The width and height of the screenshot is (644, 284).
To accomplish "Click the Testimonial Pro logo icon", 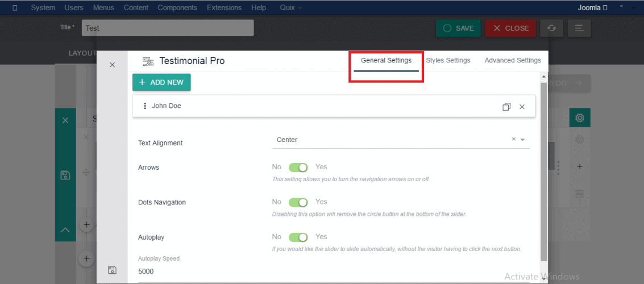I will (148, 61).
